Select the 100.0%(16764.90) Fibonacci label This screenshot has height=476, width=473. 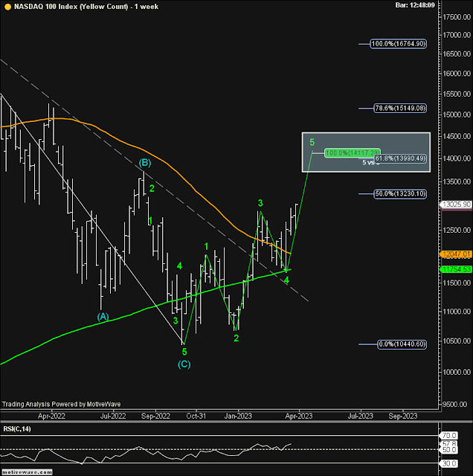tap(399, 44)
